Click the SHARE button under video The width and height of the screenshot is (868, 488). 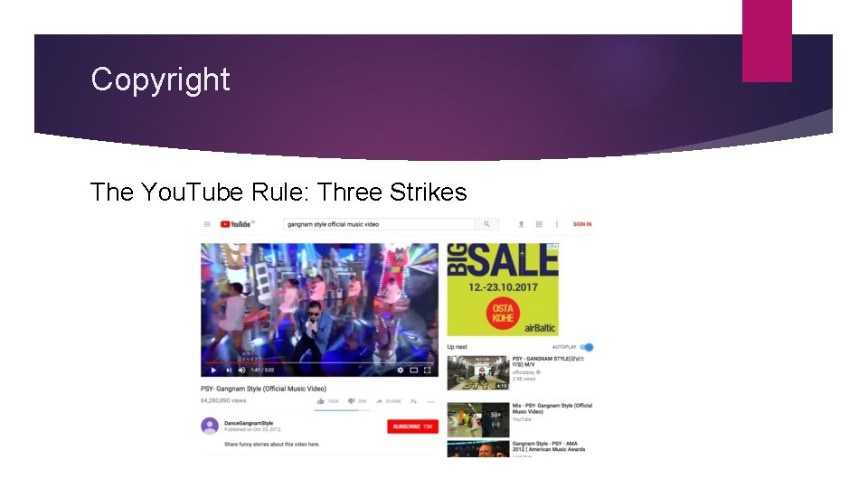point(389,401)
